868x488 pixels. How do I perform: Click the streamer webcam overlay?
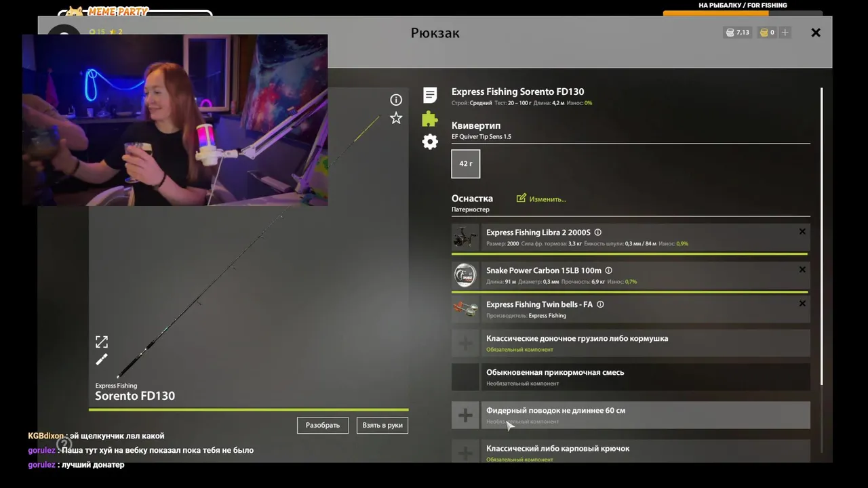pyautogui.click(x=175, y=120)
